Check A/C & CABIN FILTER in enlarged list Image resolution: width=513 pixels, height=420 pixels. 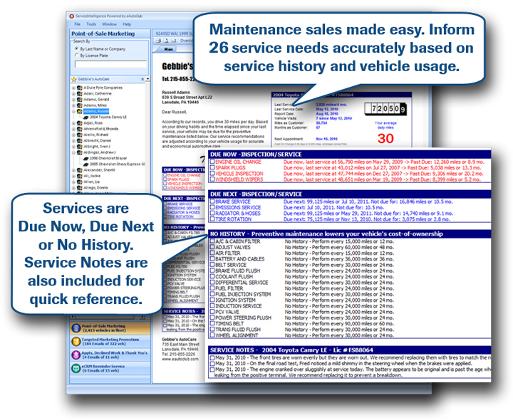point(212,241)
